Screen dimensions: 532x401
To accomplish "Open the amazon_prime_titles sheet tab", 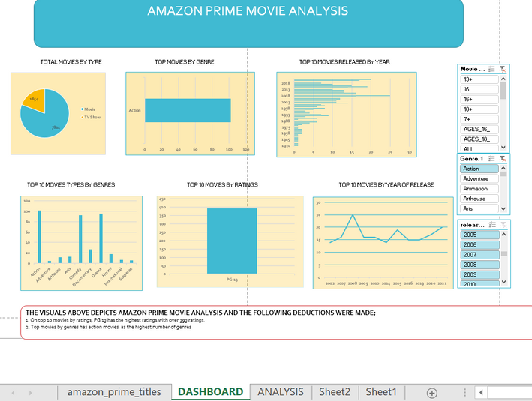I will (114, 392).
